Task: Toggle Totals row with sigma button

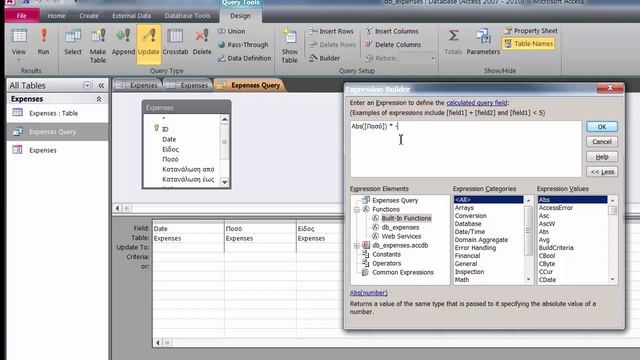Action: 453,42
